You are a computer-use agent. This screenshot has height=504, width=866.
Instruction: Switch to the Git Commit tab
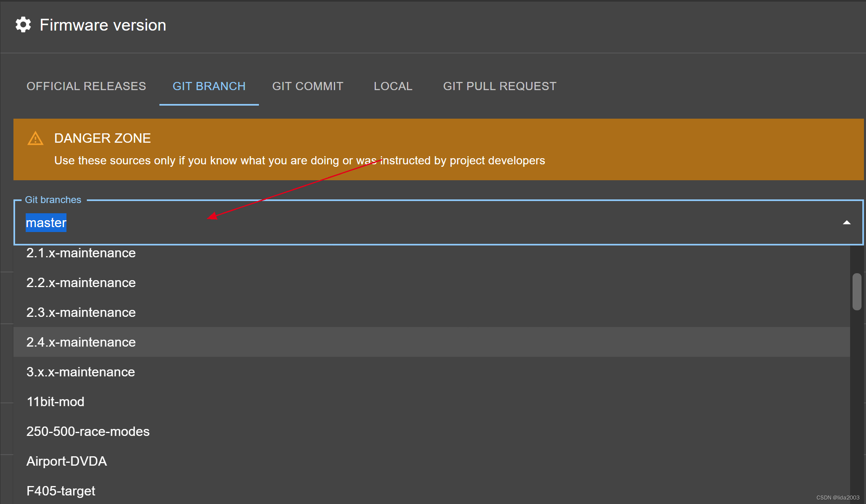307,86
